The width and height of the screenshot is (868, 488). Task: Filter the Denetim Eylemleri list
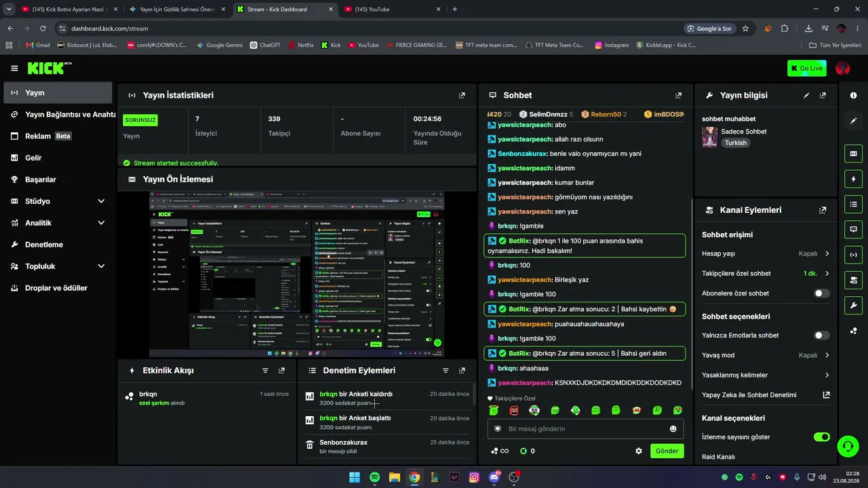446,371
